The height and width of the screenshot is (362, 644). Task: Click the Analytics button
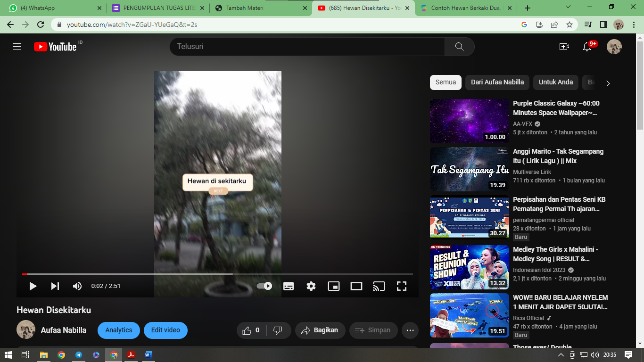coord(119,330)
